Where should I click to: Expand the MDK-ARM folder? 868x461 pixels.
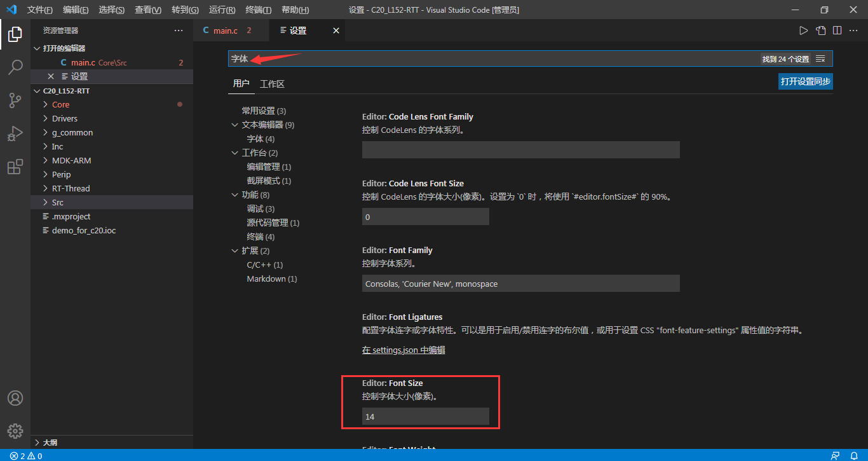coord(112,160)
